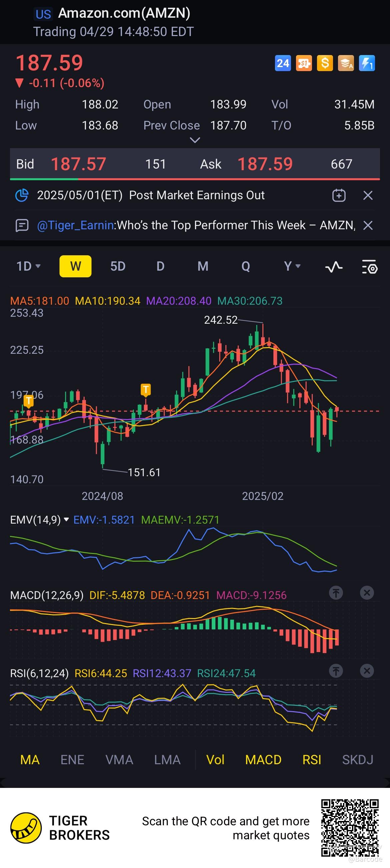Expand the Y timeframe dropdown
The height and width of the screenshot is (868, 390).
292,266
